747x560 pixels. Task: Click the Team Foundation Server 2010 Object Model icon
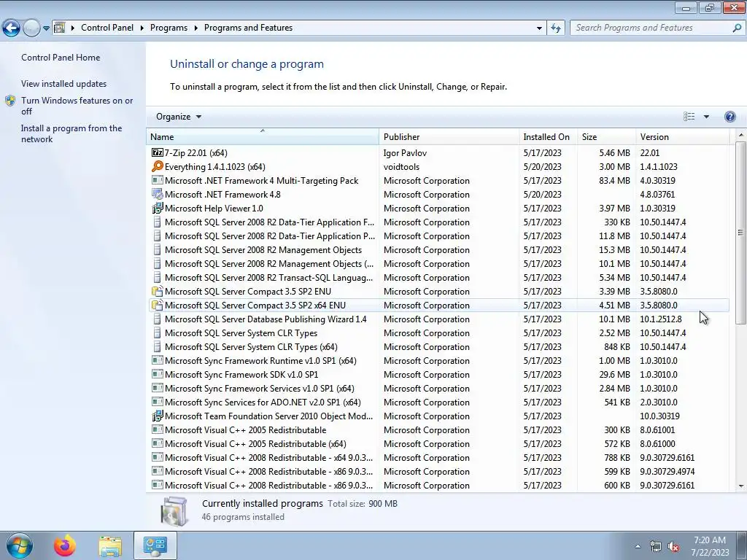(x=158, y=416)
